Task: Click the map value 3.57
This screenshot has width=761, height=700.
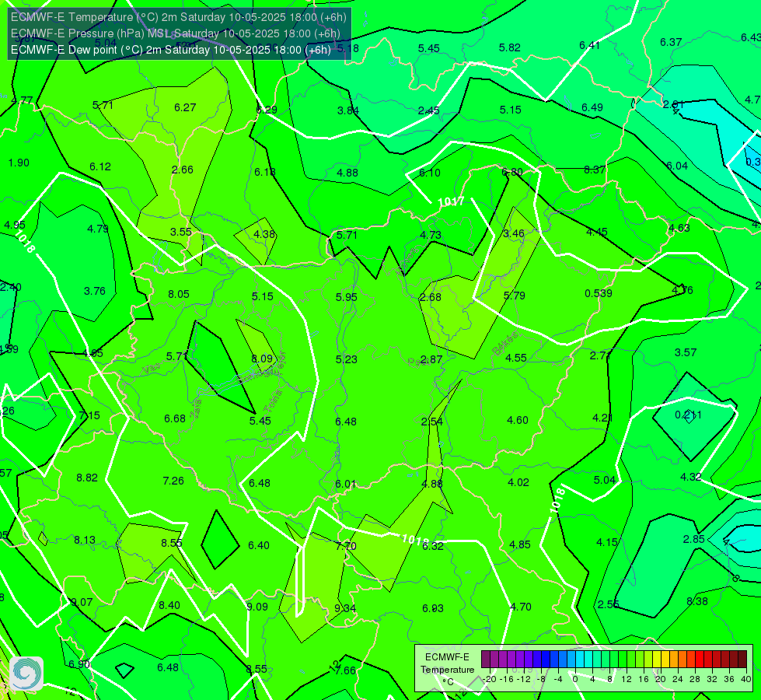Action: 686,352
